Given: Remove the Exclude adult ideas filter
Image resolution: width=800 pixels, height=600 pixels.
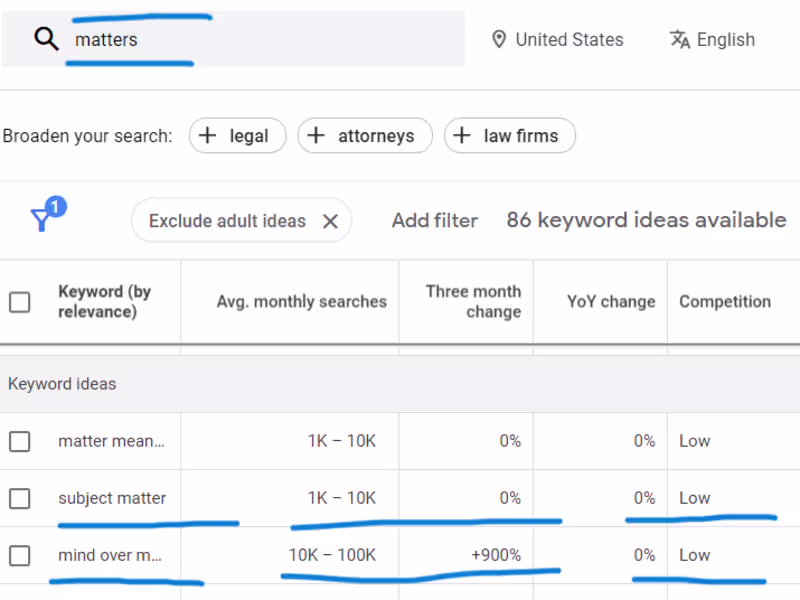Looking at the screenshot, I should pos(330,221).
